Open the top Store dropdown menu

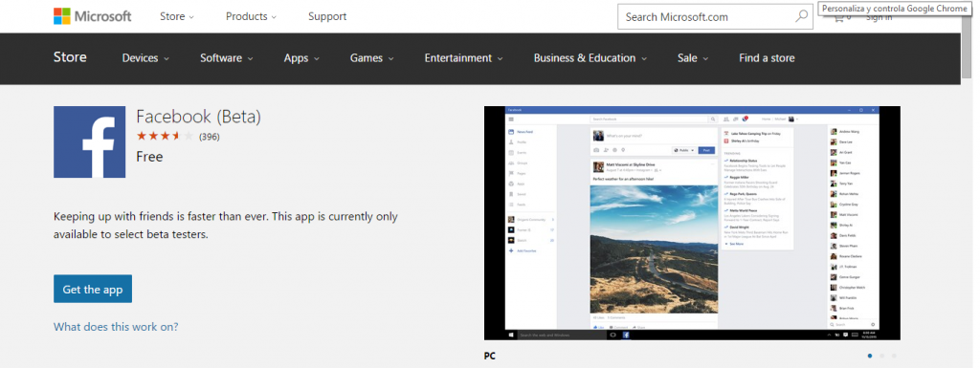click(x=177, y=17)
